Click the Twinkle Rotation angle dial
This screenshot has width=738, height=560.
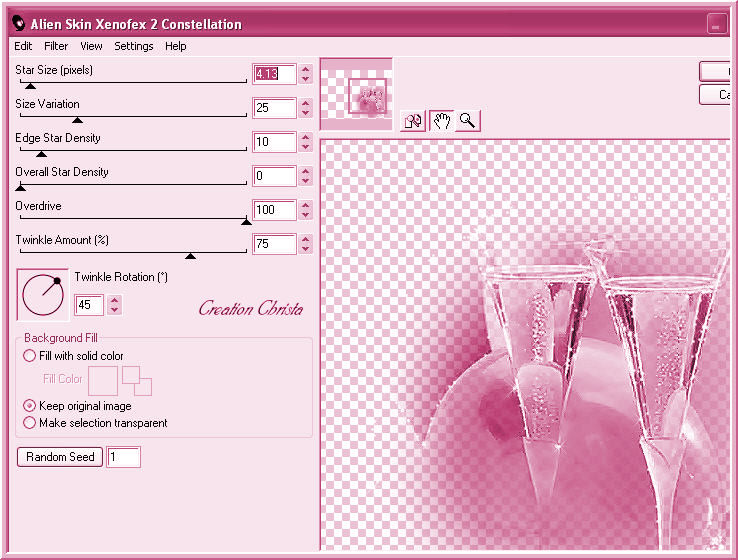coord(42,292)
